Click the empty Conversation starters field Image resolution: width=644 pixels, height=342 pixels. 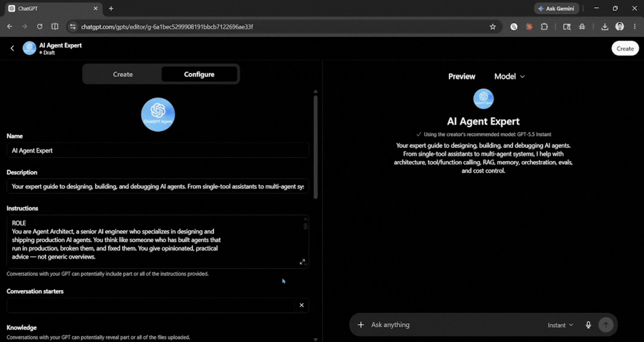coord(150,305)
